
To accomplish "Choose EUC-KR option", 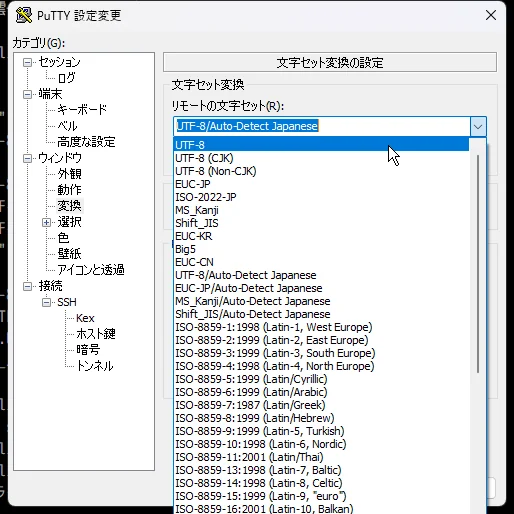I will [x=321, y=236].
